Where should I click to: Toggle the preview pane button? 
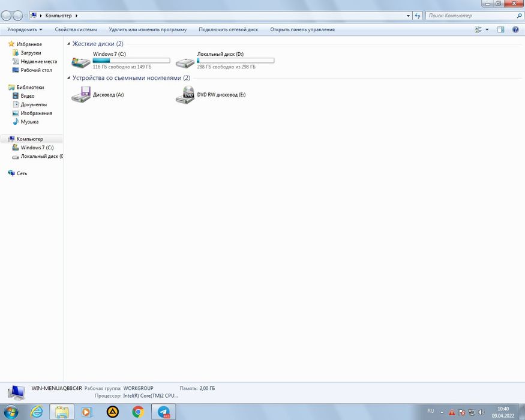pos(500,29)
